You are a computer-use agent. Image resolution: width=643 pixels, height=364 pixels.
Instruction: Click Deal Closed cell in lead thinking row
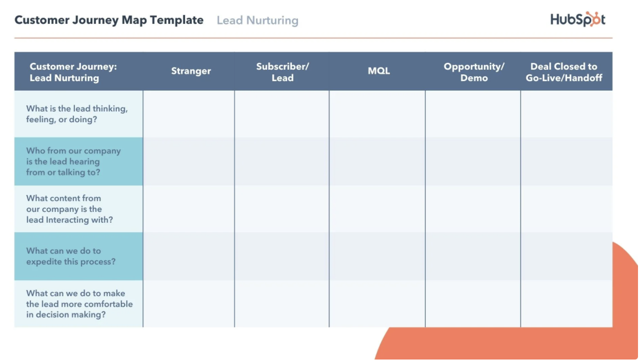click(567, 114)
